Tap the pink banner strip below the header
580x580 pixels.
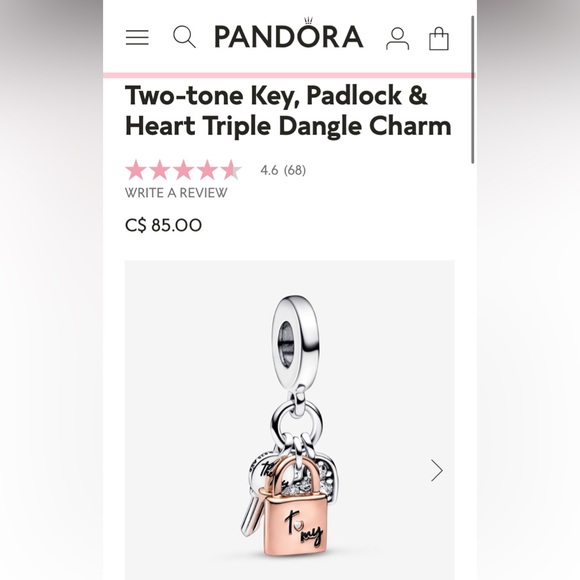(x=289, y=75)
